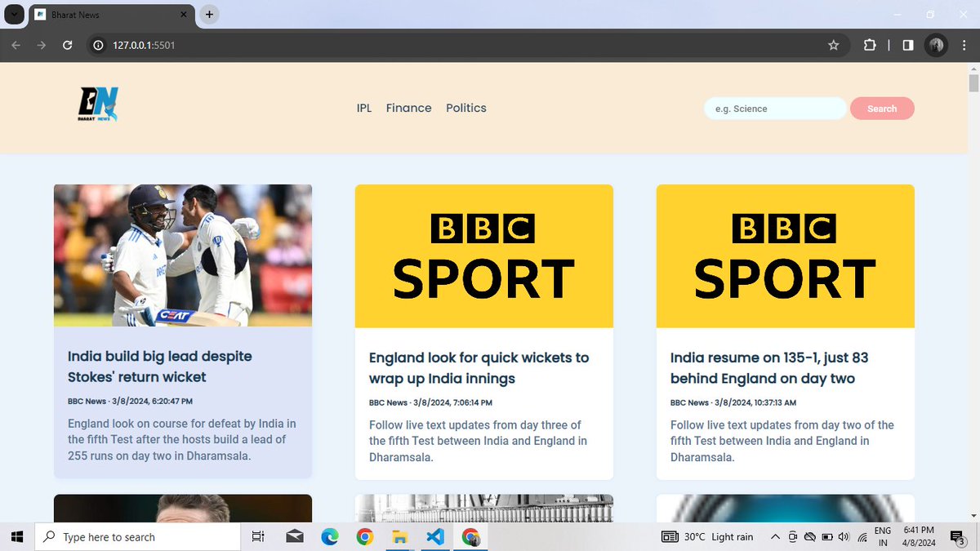Open Task View on the taskbar
The width and height of the screenshot is (980, 551).
point(257,536)
